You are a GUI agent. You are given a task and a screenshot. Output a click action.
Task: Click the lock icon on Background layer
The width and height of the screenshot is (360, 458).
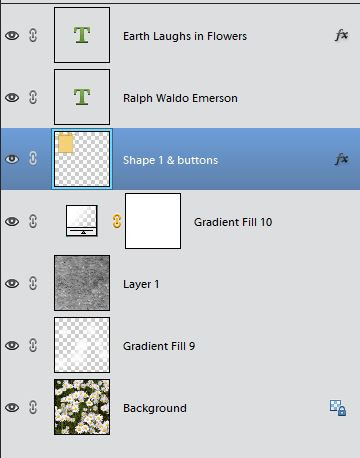[338, 408]
